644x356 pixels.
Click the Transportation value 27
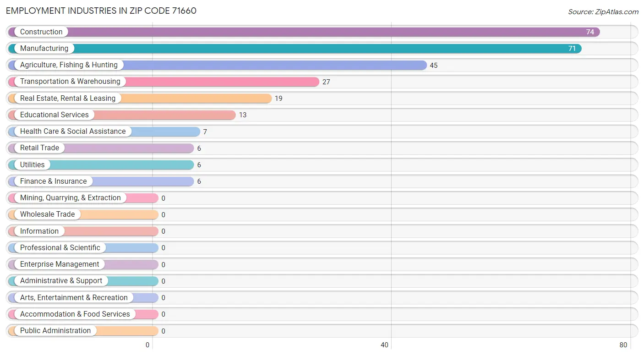pos(326,82)
